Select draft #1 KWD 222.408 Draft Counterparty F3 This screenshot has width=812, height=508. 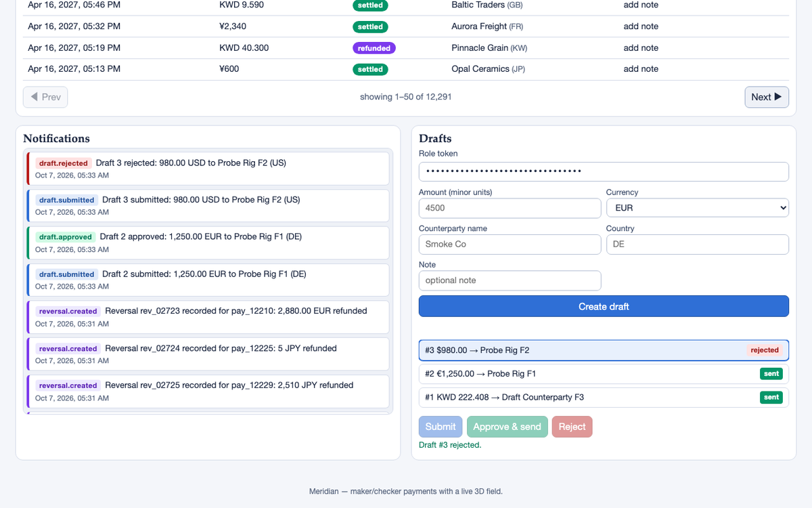(x=604, y=397)
